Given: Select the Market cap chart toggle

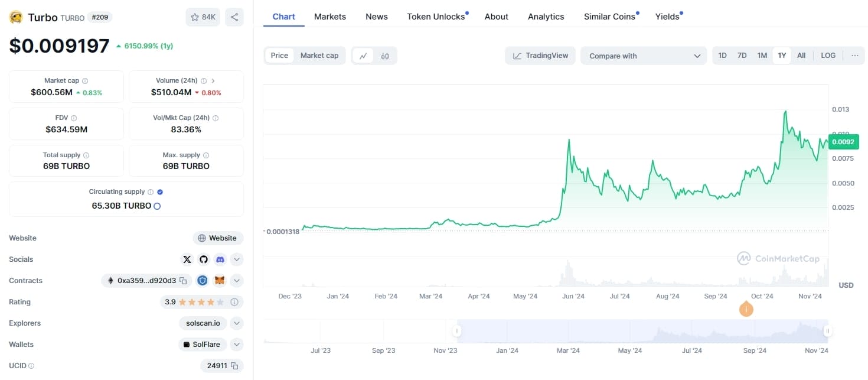Looking at the screenshot, I should click(319, 56).
